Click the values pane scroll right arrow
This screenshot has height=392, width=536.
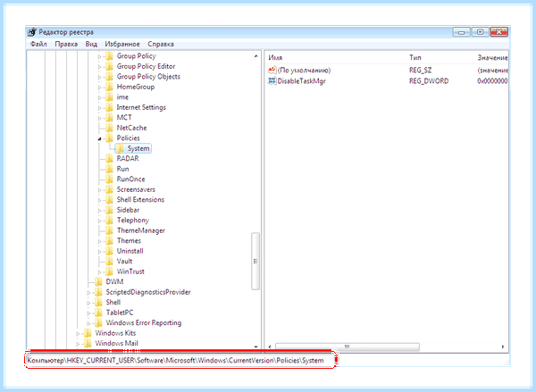coord(503,346)
